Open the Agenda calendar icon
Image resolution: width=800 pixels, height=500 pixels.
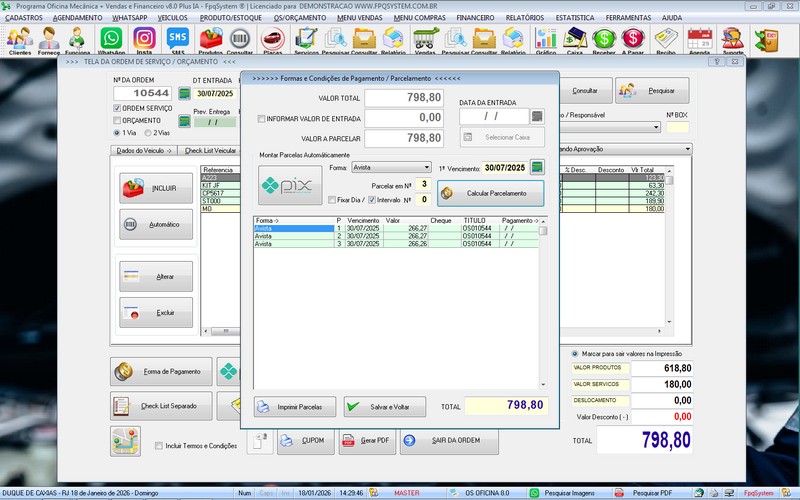699,38
